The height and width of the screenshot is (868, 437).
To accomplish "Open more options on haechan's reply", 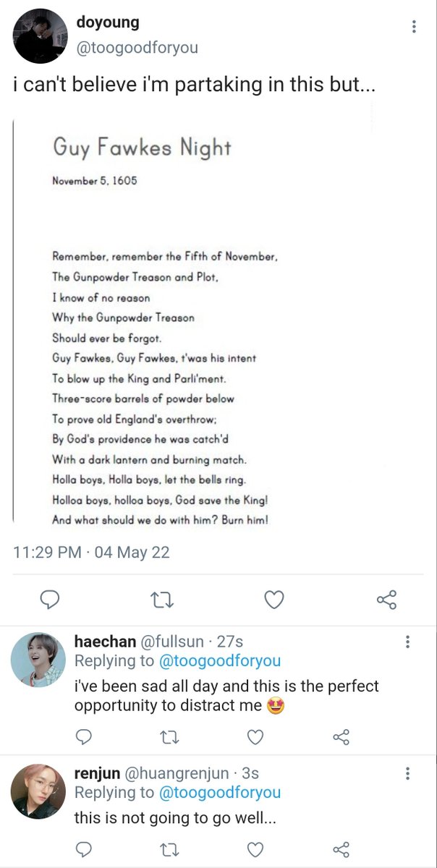I will click(x=408, y=642).
